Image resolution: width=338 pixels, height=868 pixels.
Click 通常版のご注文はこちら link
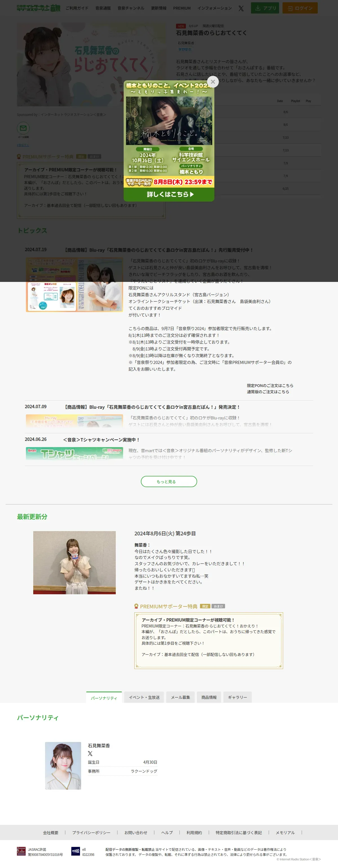268,392
